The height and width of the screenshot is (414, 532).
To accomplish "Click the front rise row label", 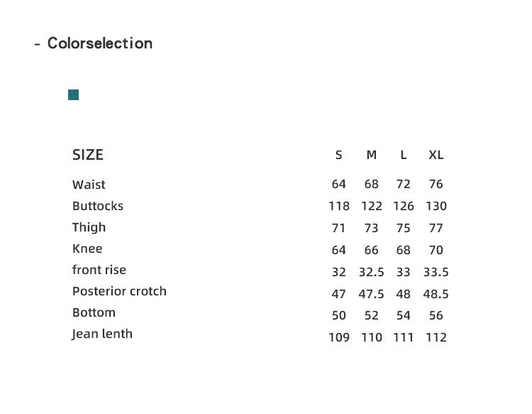I will [99, 270].
